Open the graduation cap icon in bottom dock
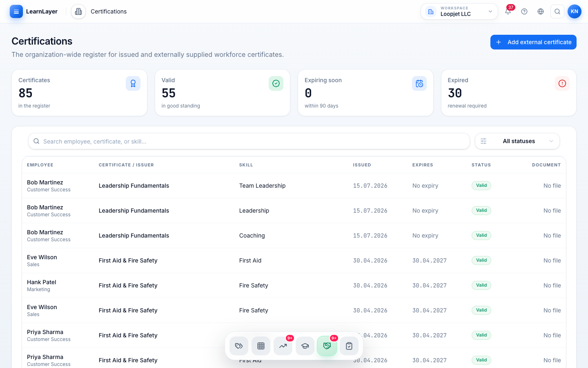 pos(305,346)
